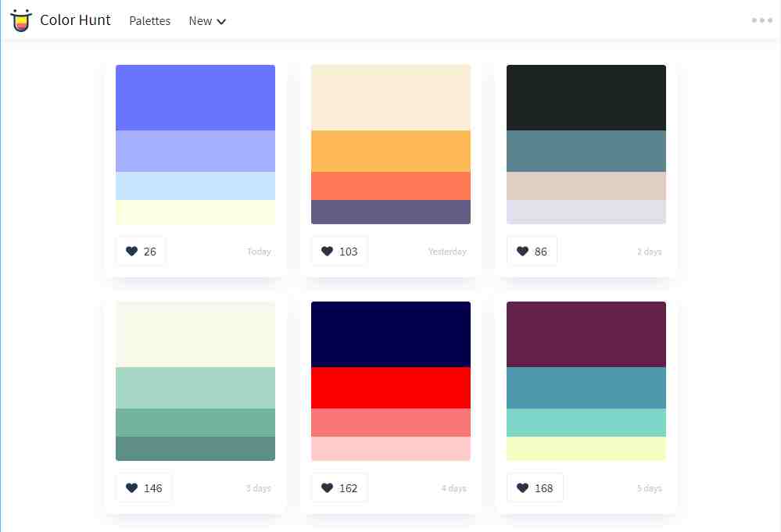Choose steel blue swatch in 168-likes palette

tap(586, 388)
